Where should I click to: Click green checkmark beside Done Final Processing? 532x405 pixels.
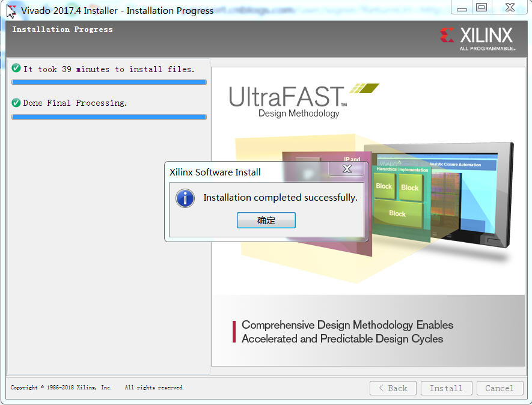tap(16, 102)
